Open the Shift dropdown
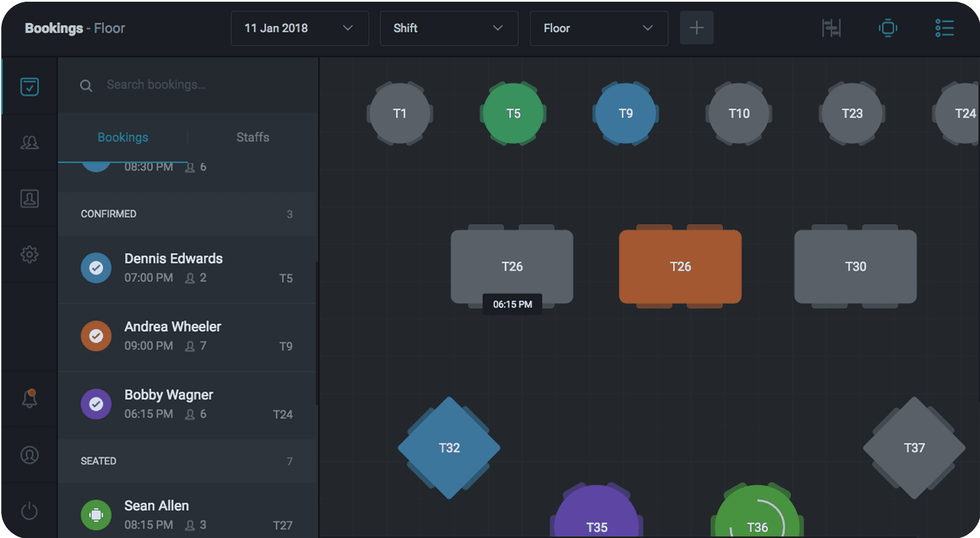The width and height of the screenshot is (980, 538). (x=449, y=28)
